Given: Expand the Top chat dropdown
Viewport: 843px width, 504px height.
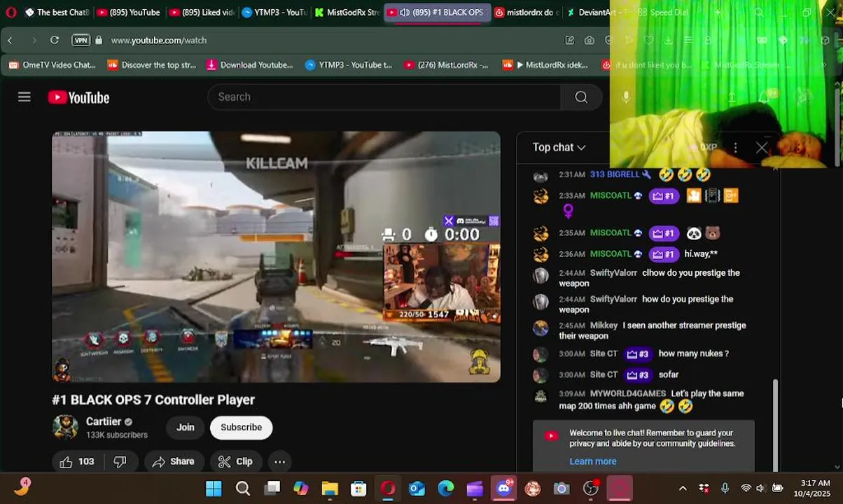Looking at the screenshot, I should pos(559,147).
